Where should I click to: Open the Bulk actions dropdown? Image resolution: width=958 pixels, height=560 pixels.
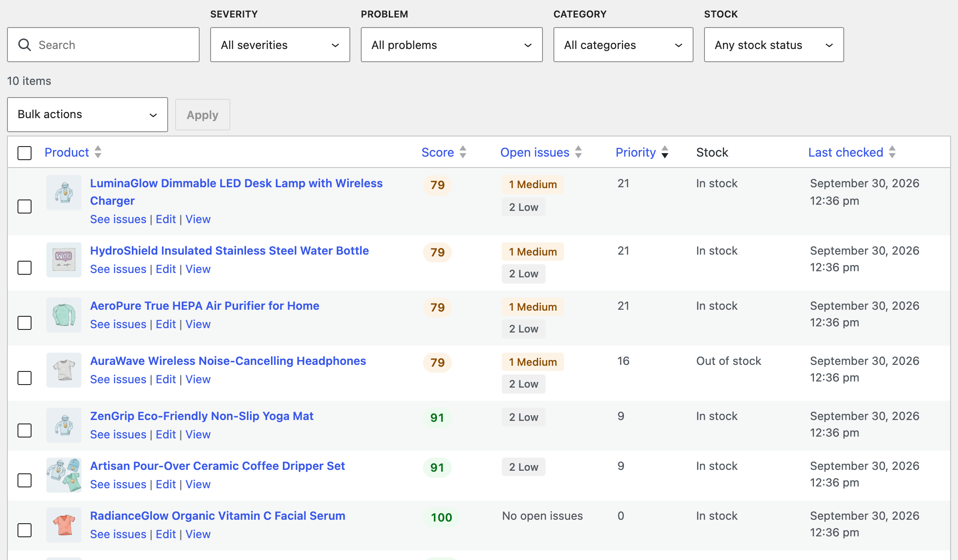point(88,115)
